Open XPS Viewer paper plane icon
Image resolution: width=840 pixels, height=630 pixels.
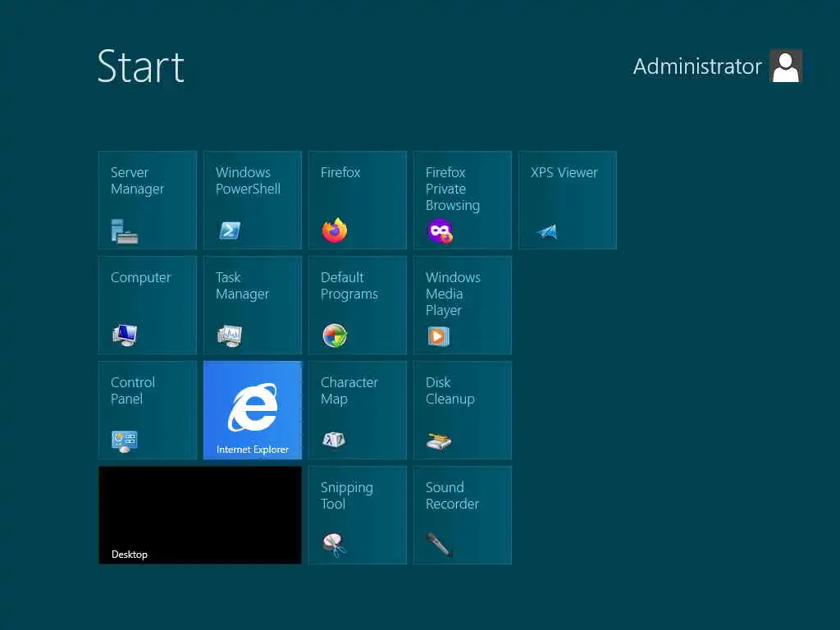(547, 231)
